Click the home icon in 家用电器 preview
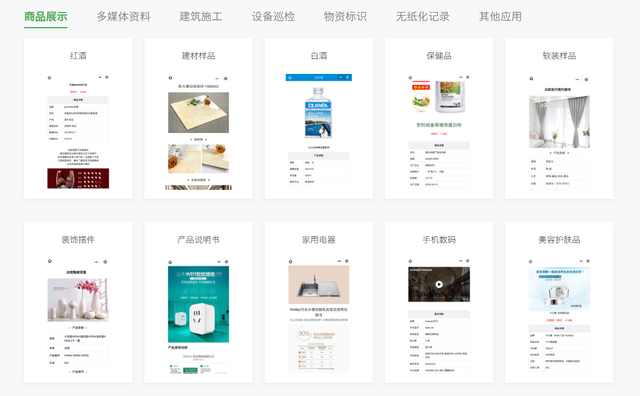This screenshot has height=396, width=640. (291, 261)
